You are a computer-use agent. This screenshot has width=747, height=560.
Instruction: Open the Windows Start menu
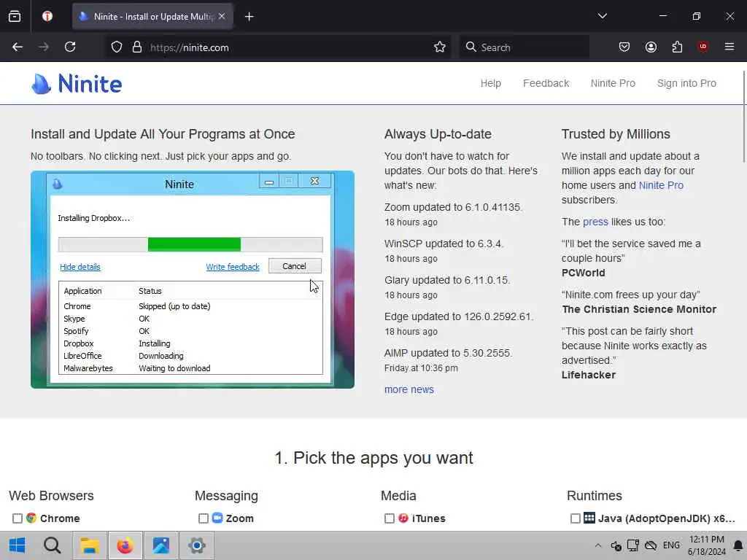pos(18,545)
